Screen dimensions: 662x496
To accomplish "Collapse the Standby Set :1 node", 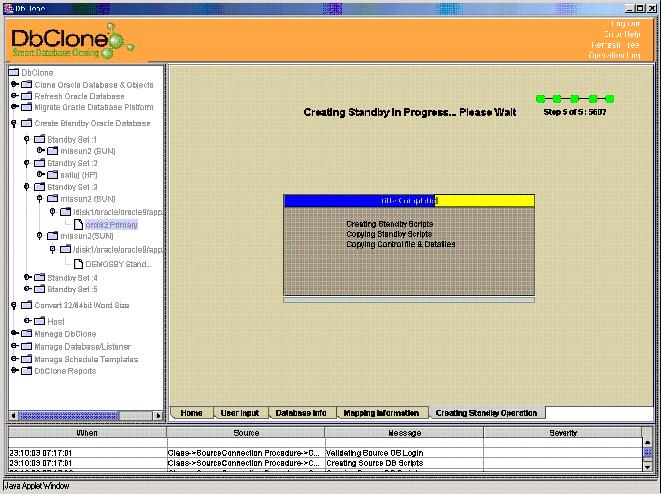I will [26, 139].
